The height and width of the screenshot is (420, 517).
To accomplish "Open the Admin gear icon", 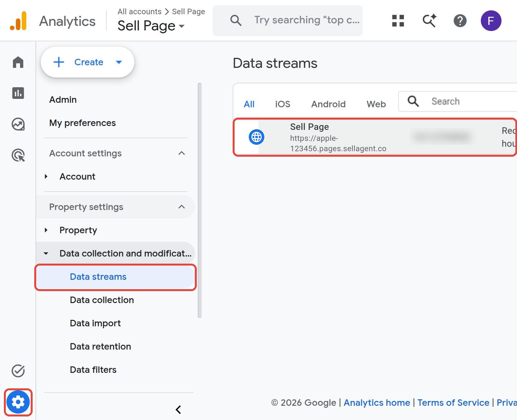I will click(18, 402).
